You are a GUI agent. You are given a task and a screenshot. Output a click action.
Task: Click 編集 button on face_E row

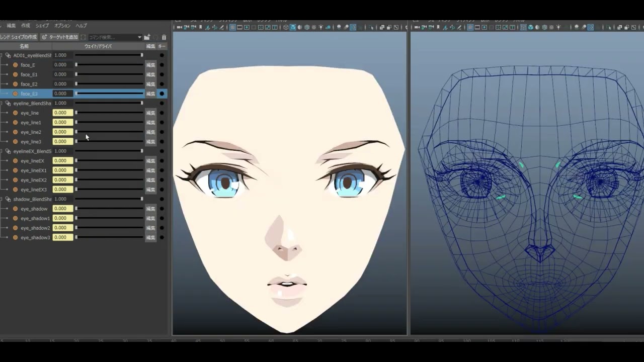coord(150,65)
